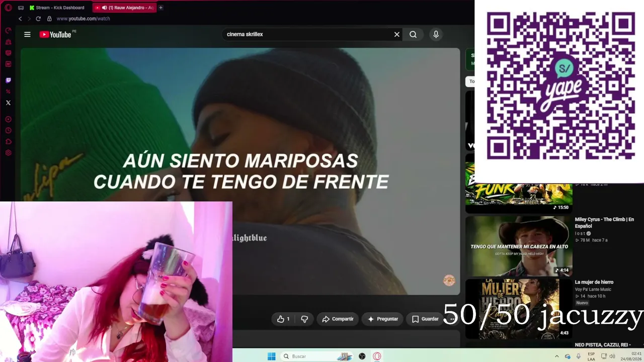Open La mujer de hierro thumbnail
The height and width of the screenshot is (362, 644).
pos(519,308)
